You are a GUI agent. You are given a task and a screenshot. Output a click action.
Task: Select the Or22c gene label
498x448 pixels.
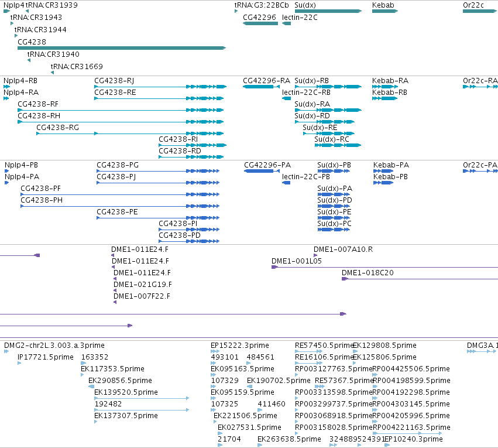coord(473,5)
